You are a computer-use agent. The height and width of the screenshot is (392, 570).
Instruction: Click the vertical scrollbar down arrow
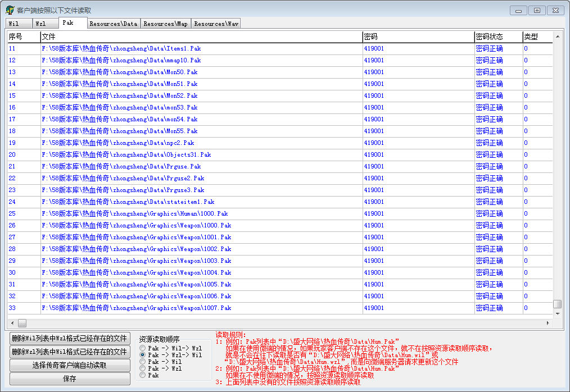click(557, 313)
